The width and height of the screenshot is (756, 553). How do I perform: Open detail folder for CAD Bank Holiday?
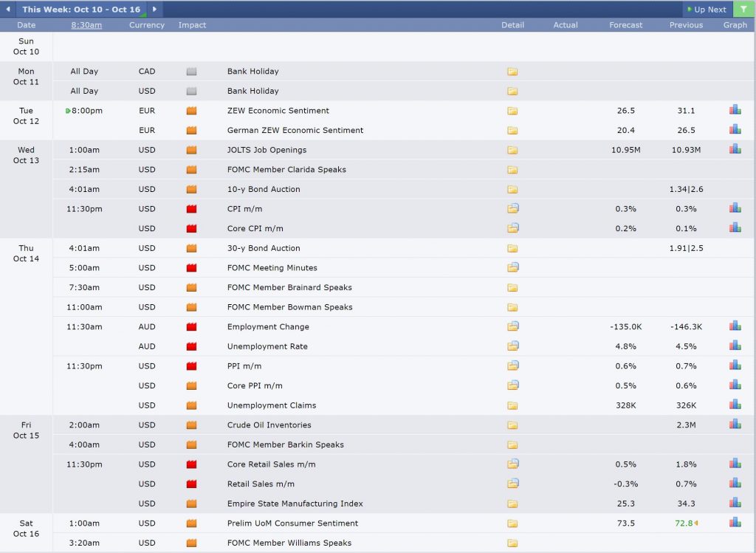pyautogui.click(x=512, y=72)
